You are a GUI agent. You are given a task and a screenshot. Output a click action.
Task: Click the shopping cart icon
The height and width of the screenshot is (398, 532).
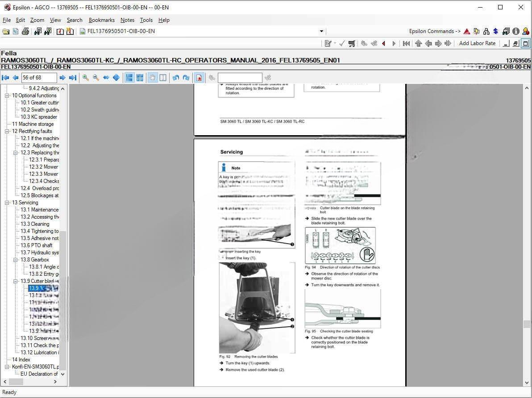click(x=352, y=43)
